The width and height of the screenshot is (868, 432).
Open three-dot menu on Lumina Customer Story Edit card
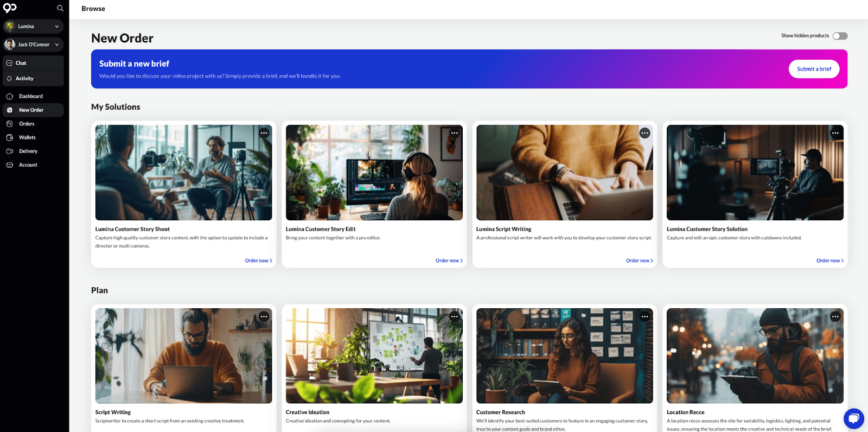[x=455, y=133]
